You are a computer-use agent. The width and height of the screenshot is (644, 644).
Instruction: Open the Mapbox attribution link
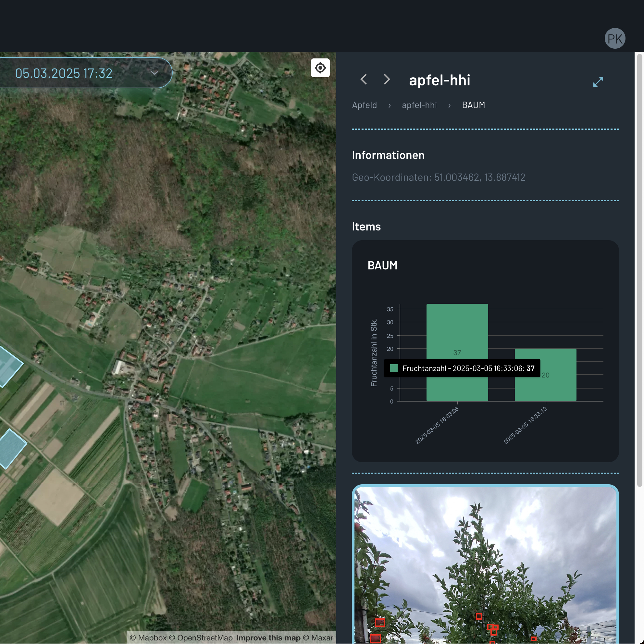pyautogui.click(x=148, y=638)
